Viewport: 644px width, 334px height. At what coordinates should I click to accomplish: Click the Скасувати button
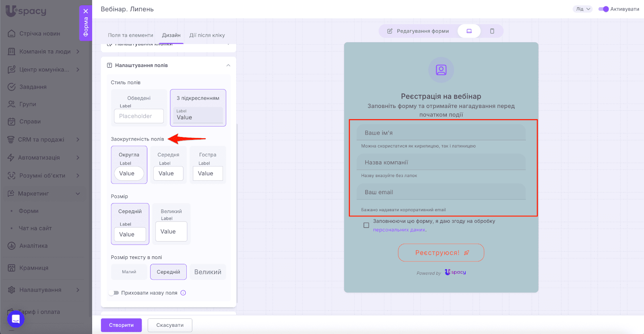[x=170, y=325]
